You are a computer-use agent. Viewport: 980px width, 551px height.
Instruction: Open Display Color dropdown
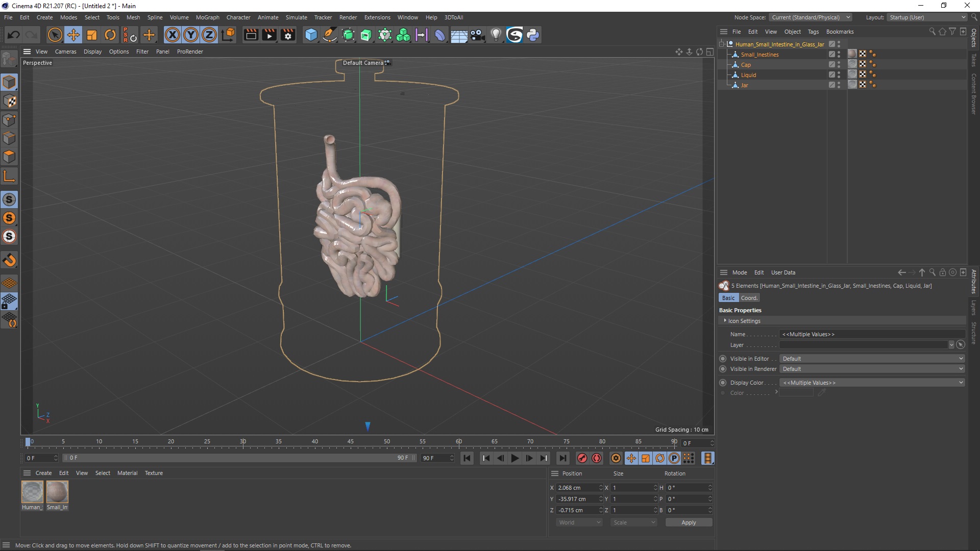pyautogui.click(x=872, y=383)
